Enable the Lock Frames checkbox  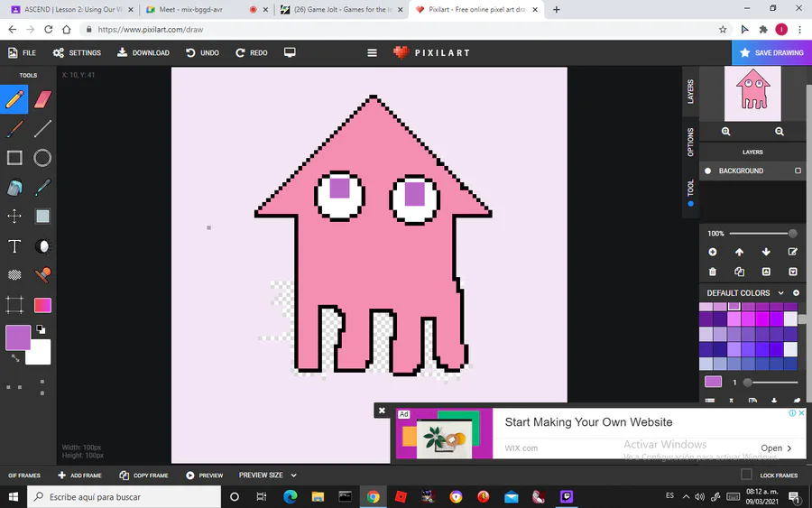coord(746,475)
